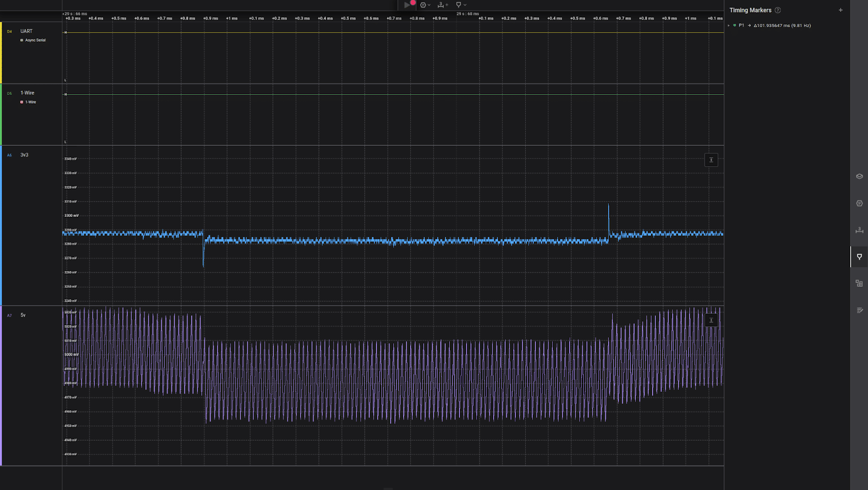Click the help icon beside Timing Markers

[778, 10]
